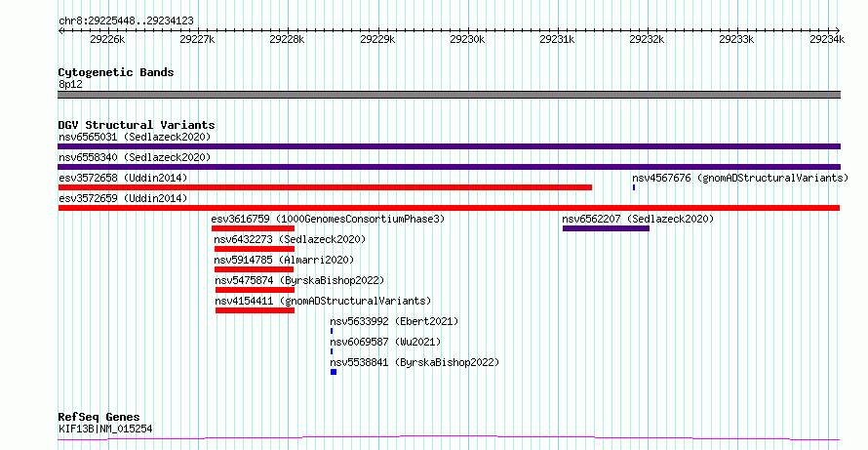Click the nsv6069587 blue marker
Image resolution: width=868 pixels, height=450 pixels.
click(332, 351)
